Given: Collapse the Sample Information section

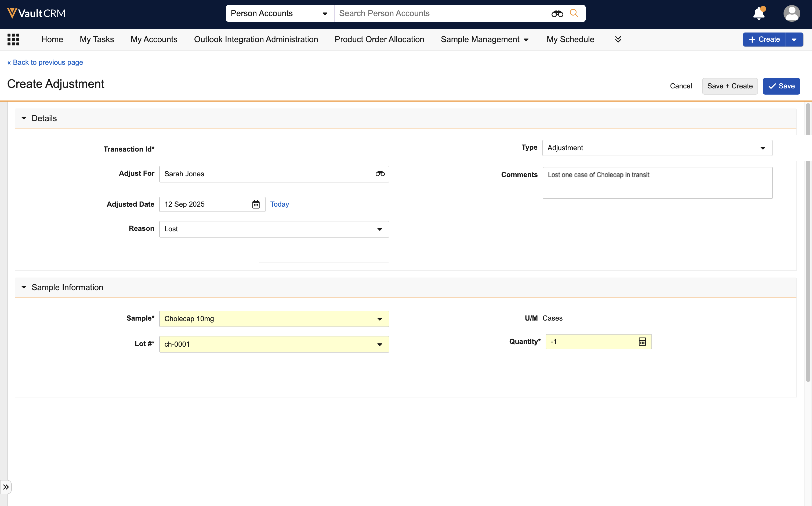Looking at the screenshot, I should 24,288.
